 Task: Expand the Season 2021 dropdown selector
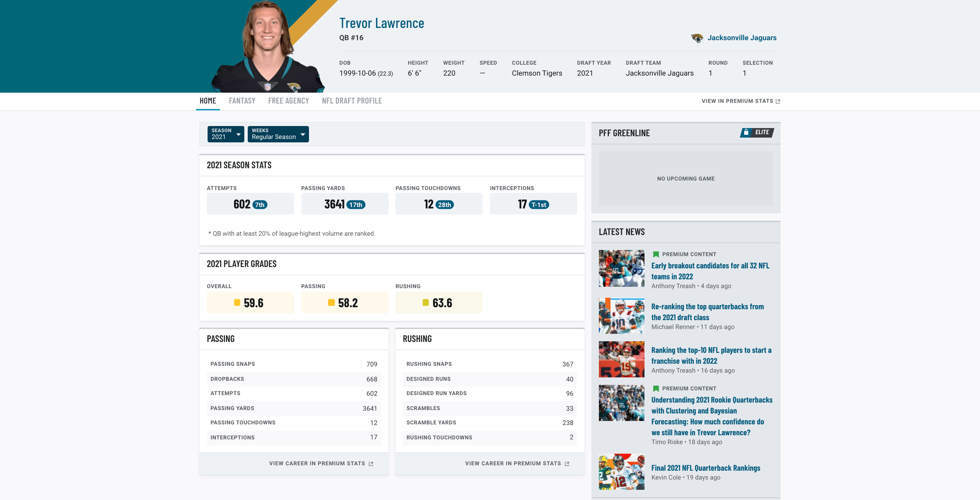225,134
